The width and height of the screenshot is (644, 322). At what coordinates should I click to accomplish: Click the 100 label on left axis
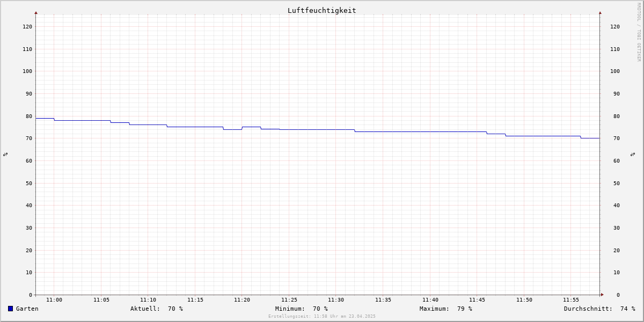(x=27, y=71)
